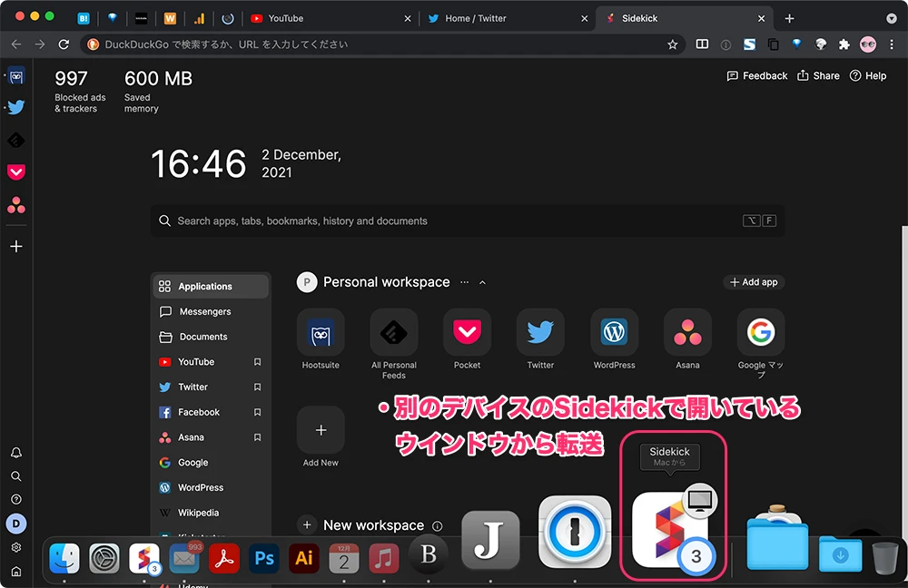Go to the home icon in the sidebar
Viewport: 908px width, 588px height.
pos(16,572)
